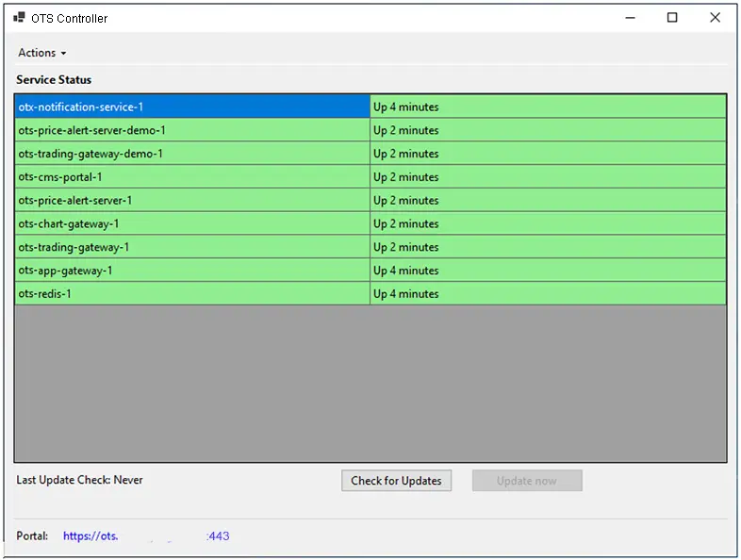Open the Actions dropdown menu
741x560 pixels.
click(x=41, y=53)
